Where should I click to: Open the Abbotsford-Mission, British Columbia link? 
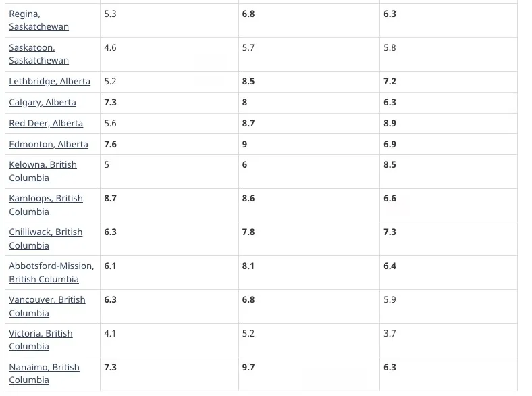(x=51, y=266)
